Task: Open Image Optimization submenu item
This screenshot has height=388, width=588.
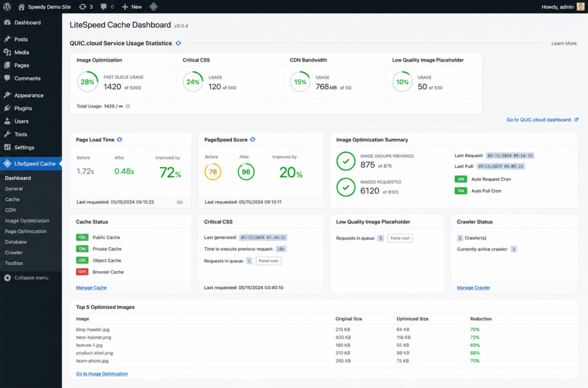Action: tap(27, 221)
